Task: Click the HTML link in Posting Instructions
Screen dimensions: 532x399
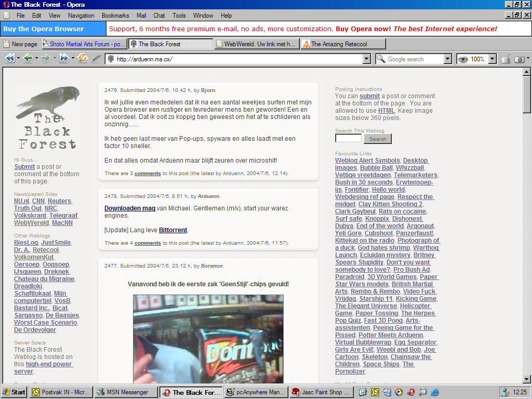Action: (x=386, y=111)
